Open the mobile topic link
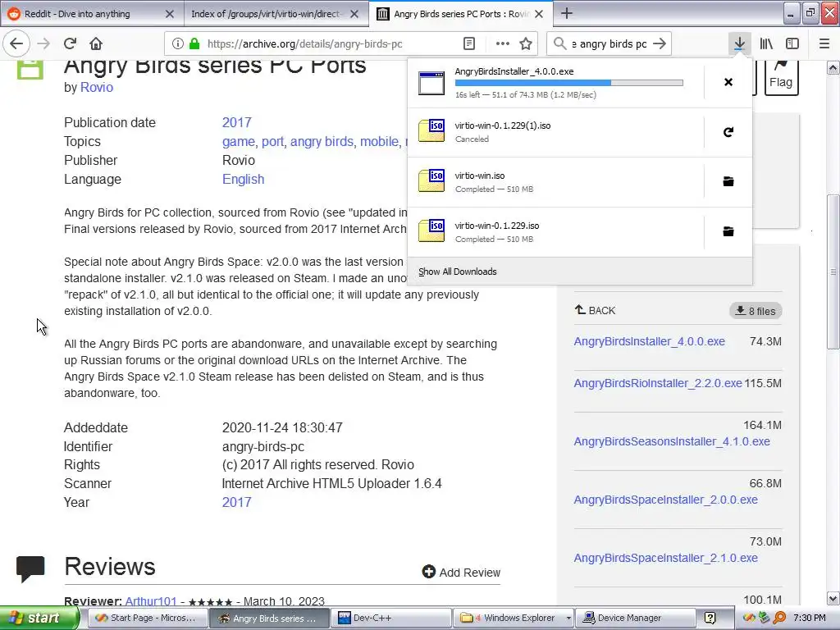 tap(379, 141)
